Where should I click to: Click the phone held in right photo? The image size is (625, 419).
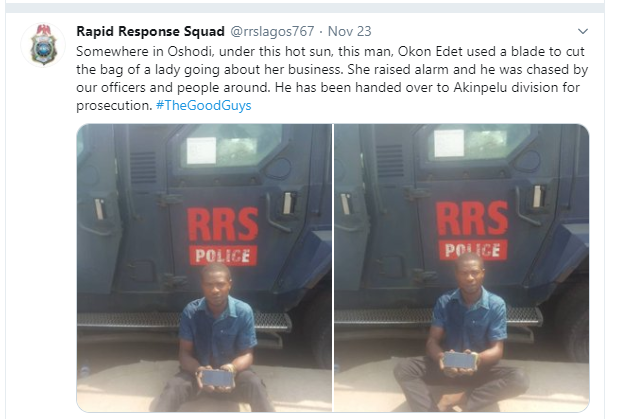[x=460, y=359]
